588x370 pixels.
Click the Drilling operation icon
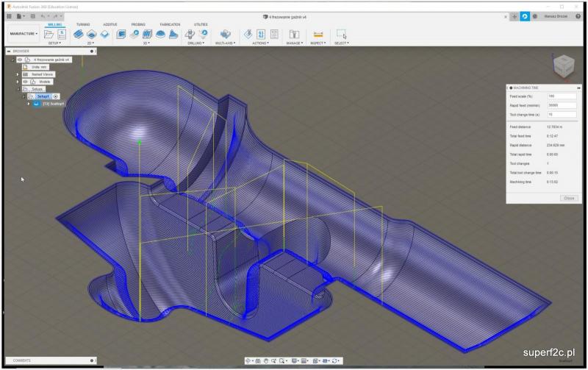tap(190, 34)
